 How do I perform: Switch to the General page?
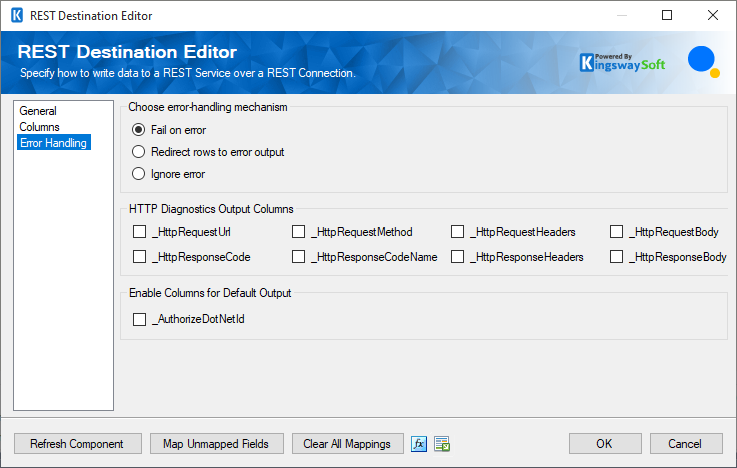[38, 111]
